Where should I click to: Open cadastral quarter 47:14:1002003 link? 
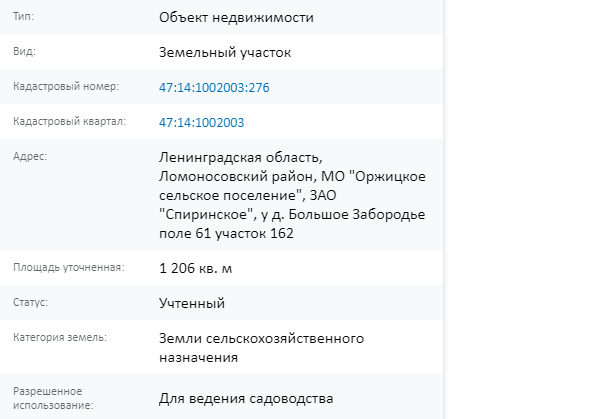[x=201, y=122]
